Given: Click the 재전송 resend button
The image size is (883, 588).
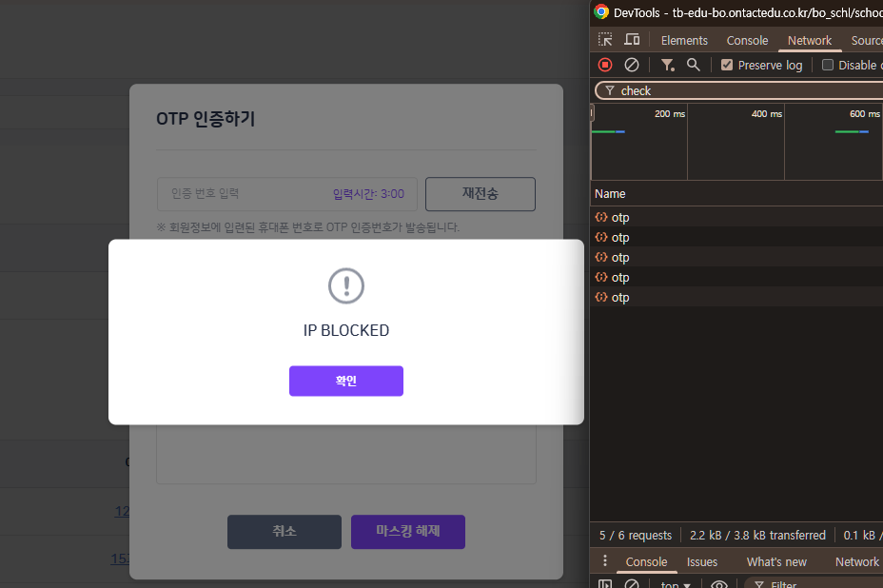Looking at the screenshot, I should 480,193.
